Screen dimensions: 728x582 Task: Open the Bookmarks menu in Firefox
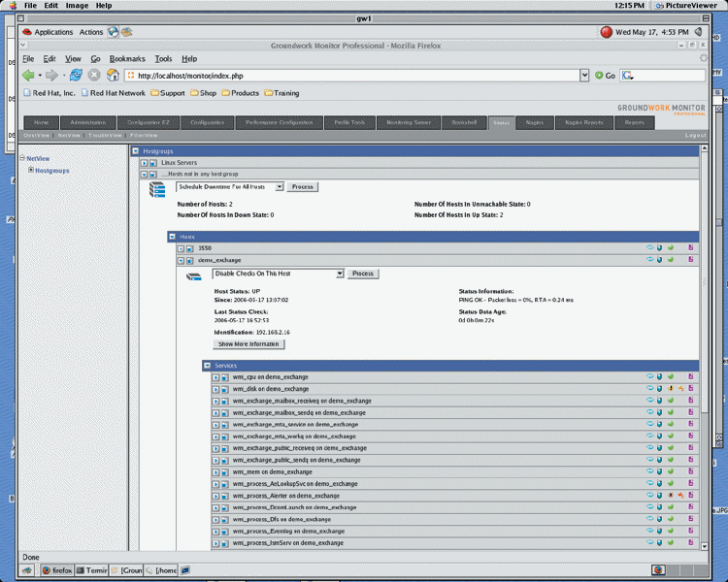click(127, 59)
